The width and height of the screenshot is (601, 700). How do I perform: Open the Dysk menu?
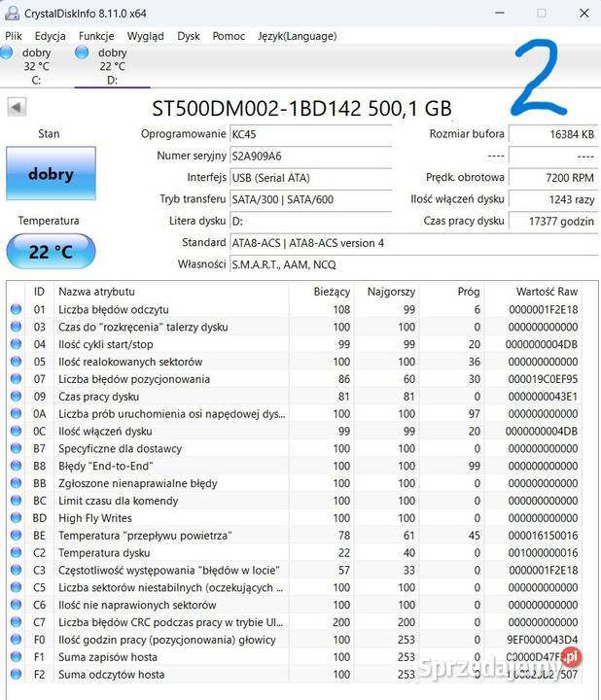click(x=189, y=36)
